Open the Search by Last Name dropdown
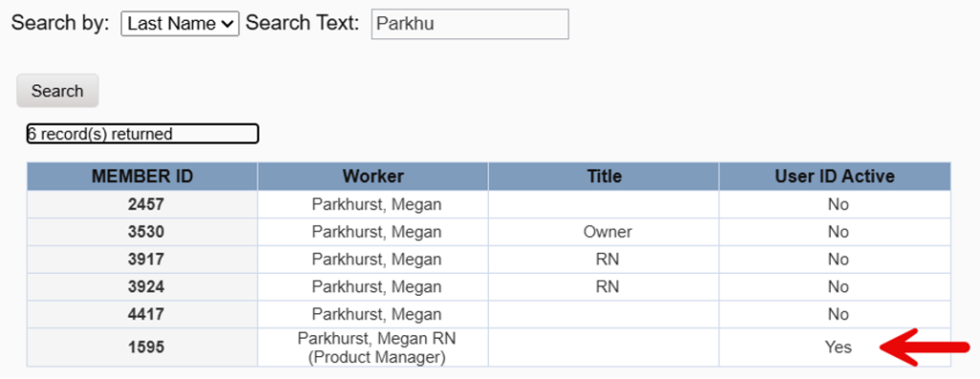The width and height of the screenshot is (980, 379). pos(180,24)
